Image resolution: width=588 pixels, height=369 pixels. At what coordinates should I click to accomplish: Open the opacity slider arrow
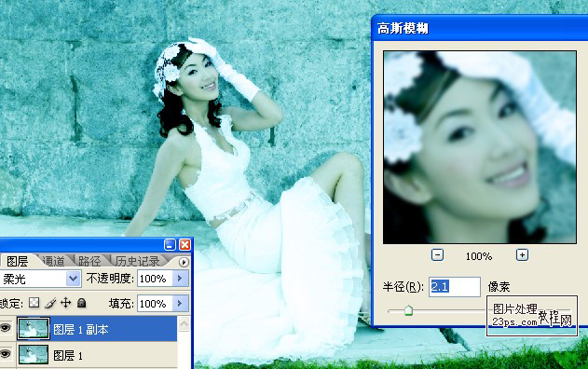coord(181,279)
